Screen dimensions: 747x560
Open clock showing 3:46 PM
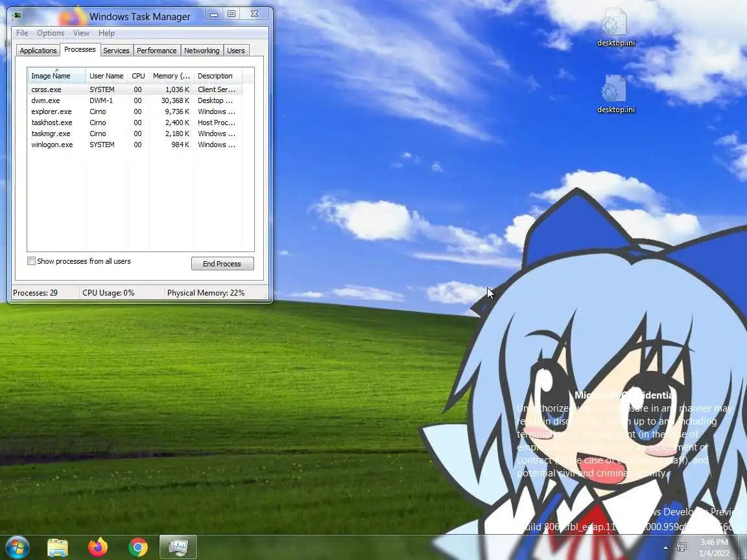click(714, 547)
